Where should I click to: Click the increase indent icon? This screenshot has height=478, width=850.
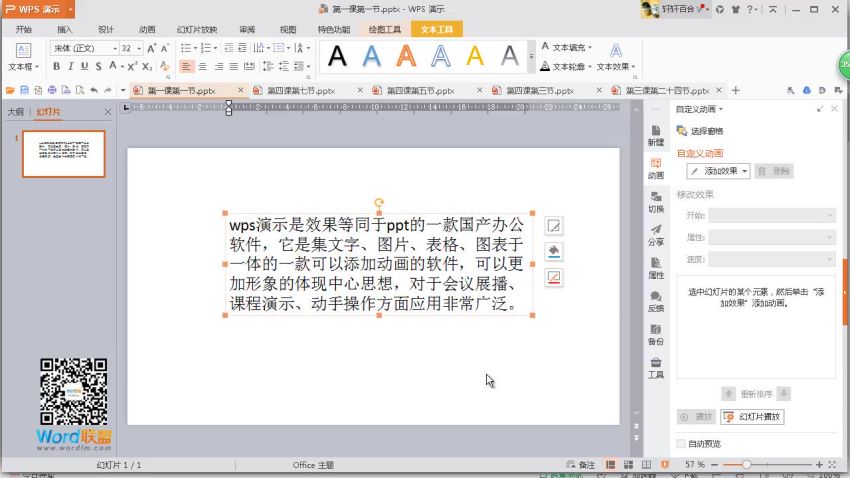pos(242,48)
